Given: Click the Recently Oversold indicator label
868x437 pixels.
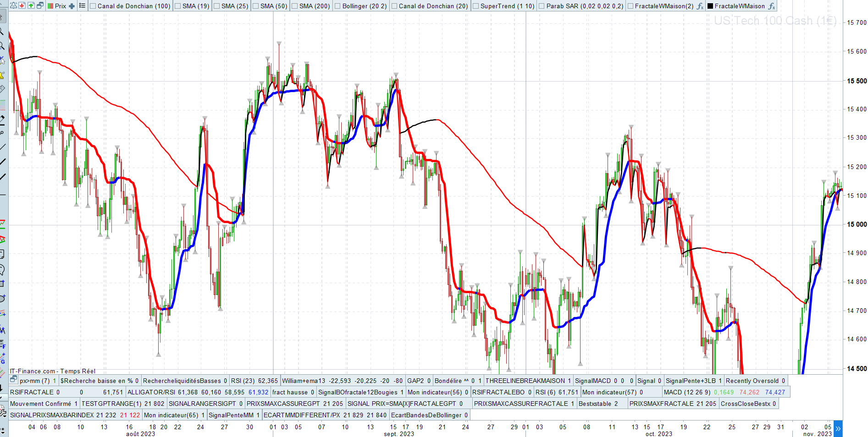Looking at the screenshot, I should [x=752, y=381].
